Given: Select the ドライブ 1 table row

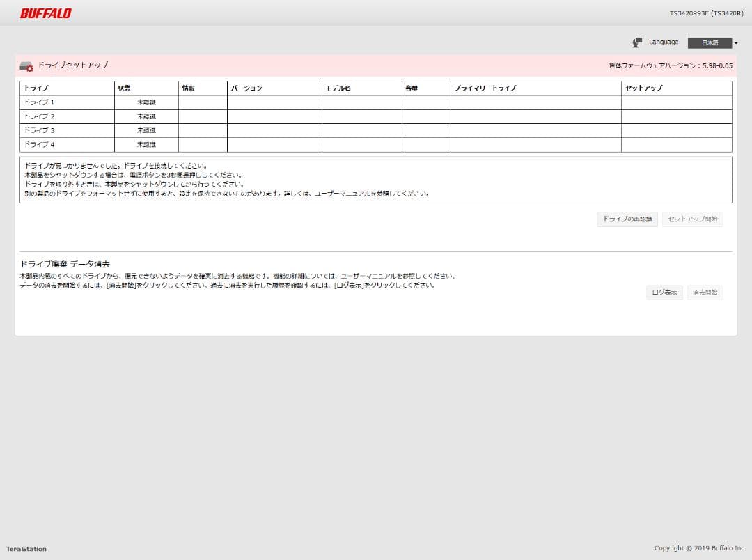Looking at the screenshot, I should pos(39,102).
